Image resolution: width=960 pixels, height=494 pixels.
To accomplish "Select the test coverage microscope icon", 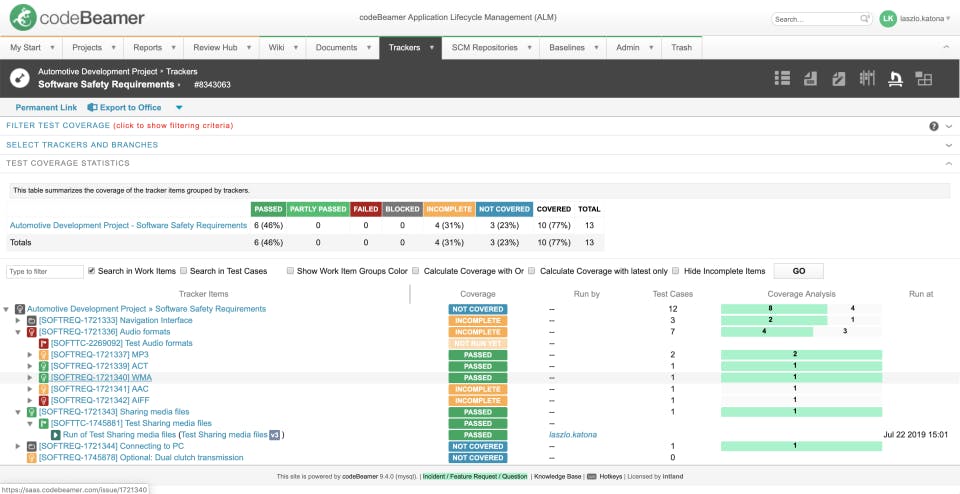I will pyautogui.click(x=896, y=78).
